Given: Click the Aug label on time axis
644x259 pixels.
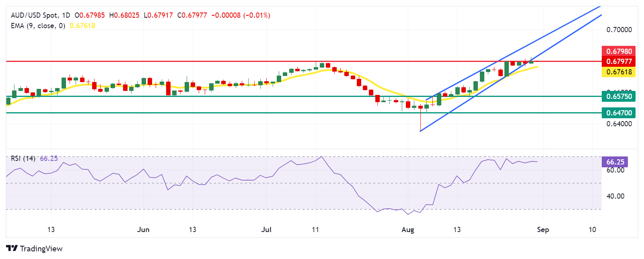Looking at the screenshot, I should (408, 230).
